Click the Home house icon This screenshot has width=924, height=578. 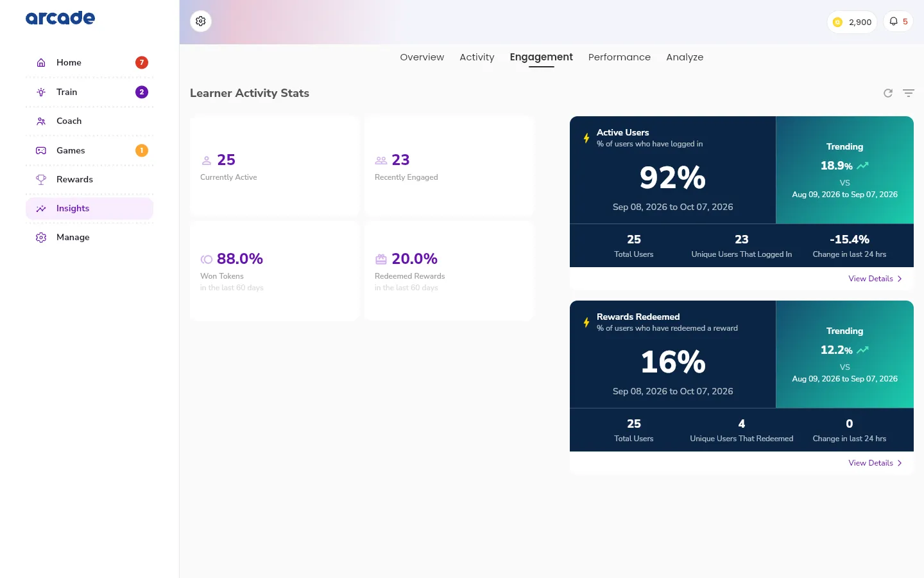pyautogui.click(x=41, y=62)
